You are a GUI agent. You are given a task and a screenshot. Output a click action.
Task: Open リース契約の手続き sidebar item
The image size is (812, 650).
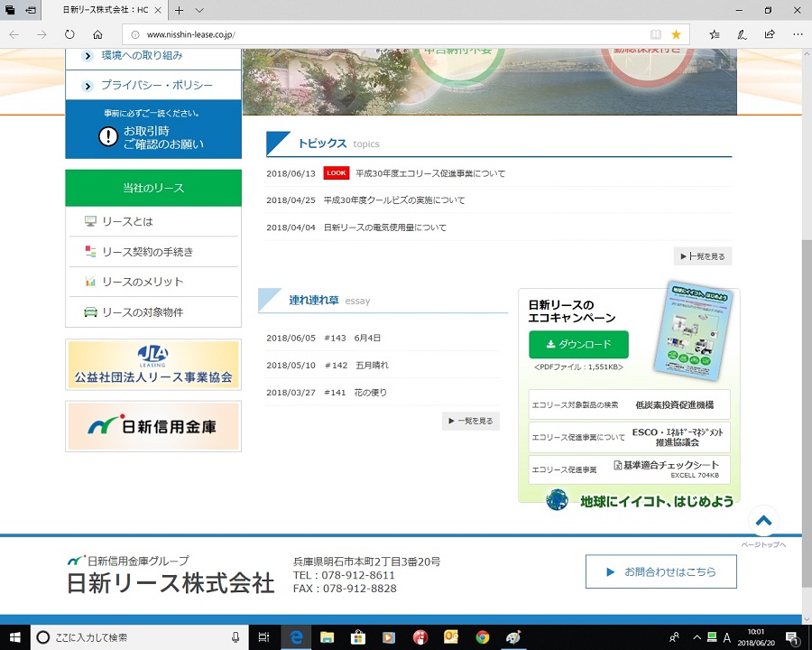point(153,252)
